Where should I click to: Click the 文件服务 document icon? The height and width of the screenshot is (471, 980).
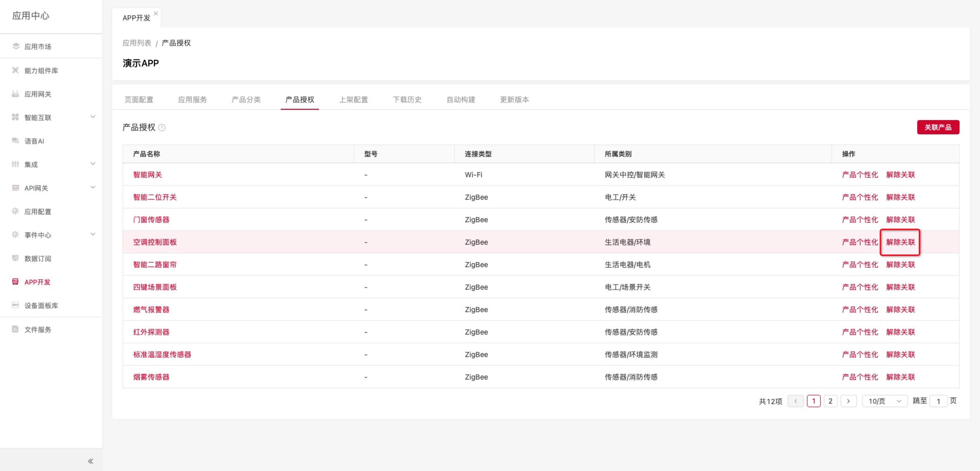point(16,329)
